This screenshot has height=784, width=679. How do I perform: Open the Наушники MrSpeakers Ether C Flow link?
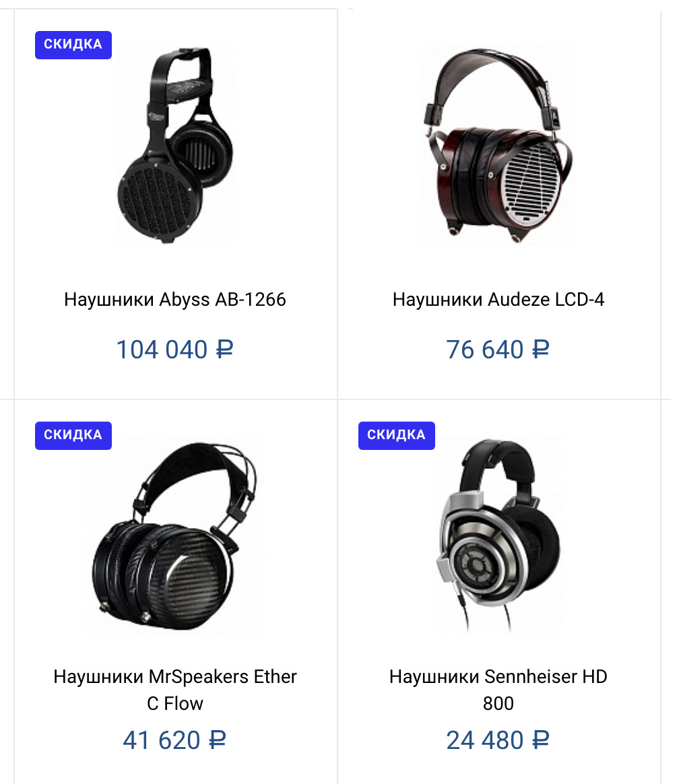(175, 690)
